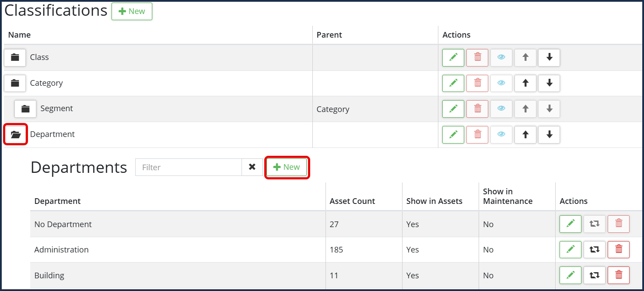Expand the Class folder
The height and width of the screenshot is (291, 644).
tap(15, 57)
